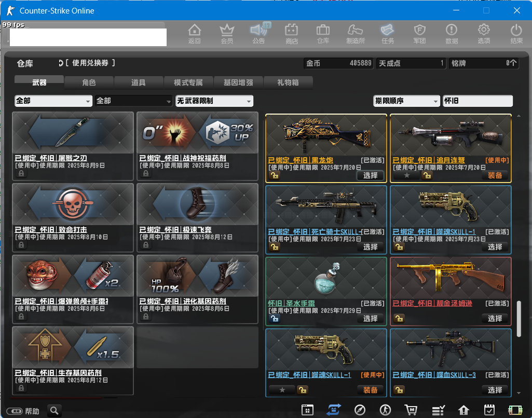
Task: Click the 金币 405889 balance
Action: pyautogui.click(x=338, y=63)
